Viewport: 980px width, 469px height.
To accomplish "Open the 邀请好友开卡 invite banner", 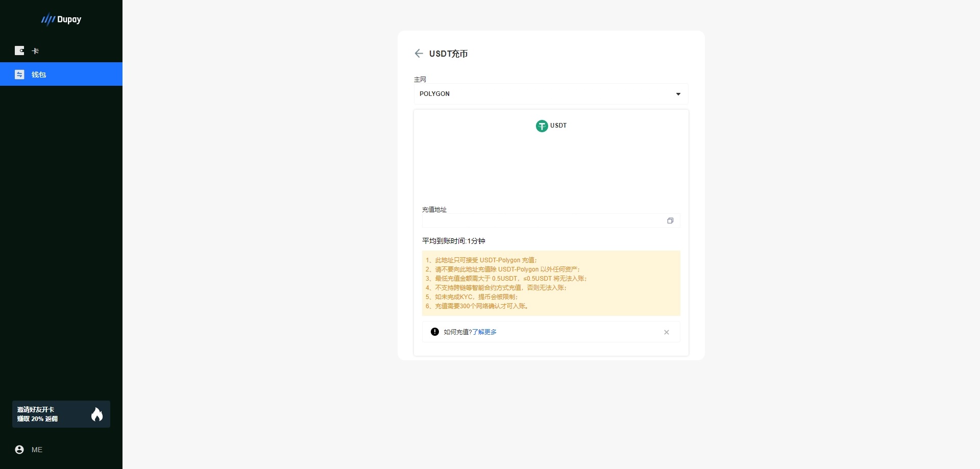I will (61, 414).
